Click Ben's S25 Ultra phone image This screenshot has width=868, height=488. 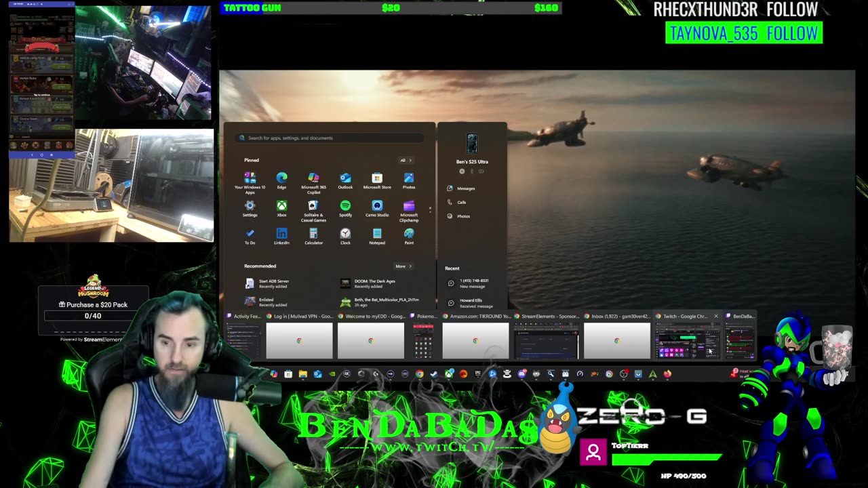[x=472, y=144]
